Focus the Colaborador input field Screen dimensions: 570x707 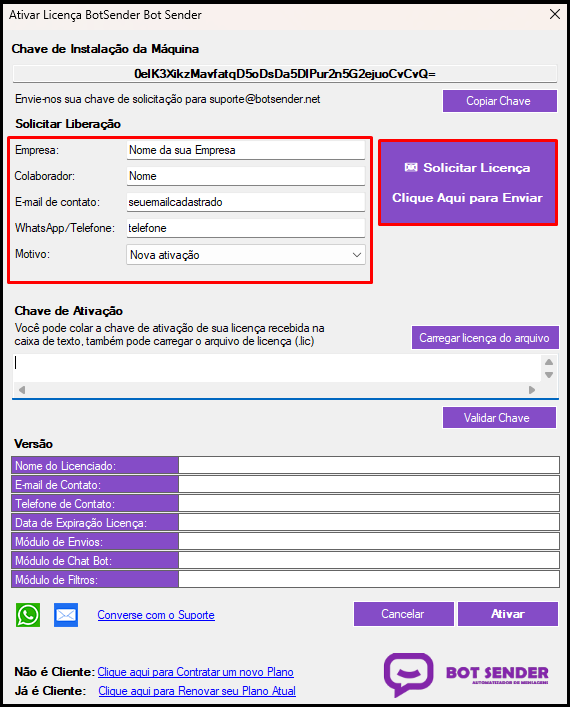[246, 176]
